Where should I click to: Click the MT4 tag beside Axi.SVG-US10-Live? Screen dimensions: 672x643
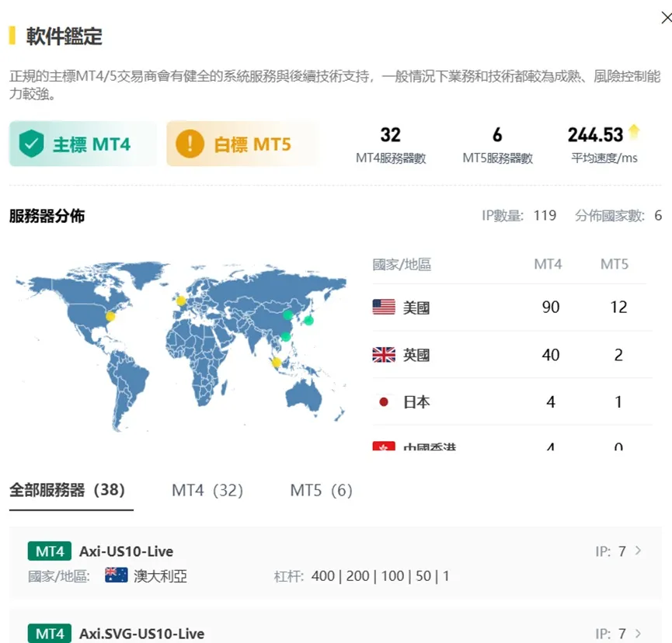49,634
